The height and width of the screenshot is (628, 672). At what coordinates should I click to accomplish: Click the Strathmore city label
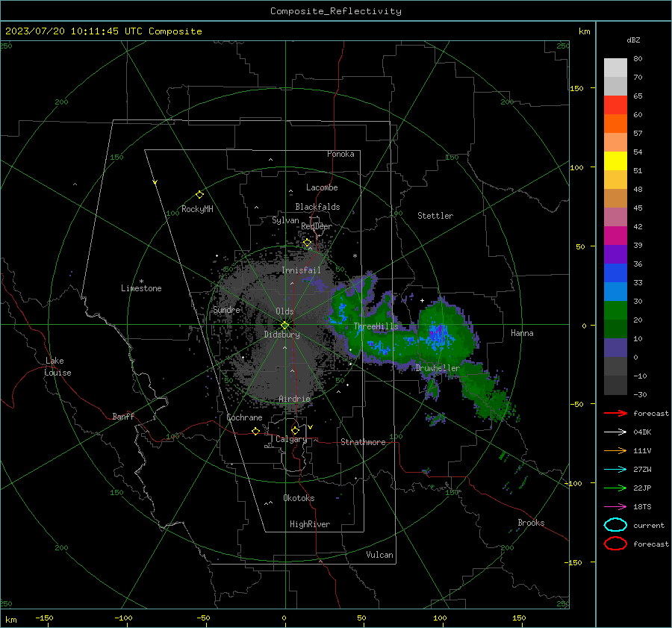[x=363, y=442]
